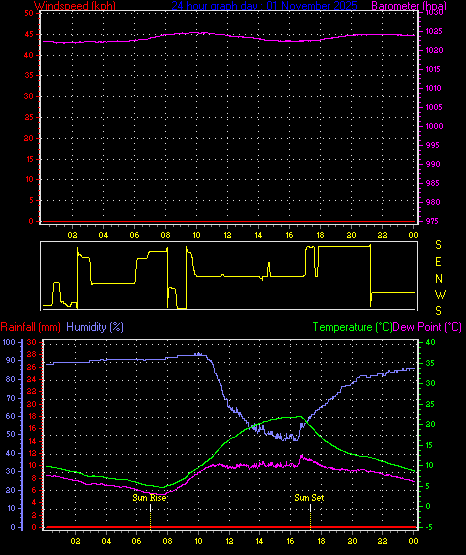Click hour 22 under the temperature graph
Viewport: 466px width, 555px height.
pos(382,541)
